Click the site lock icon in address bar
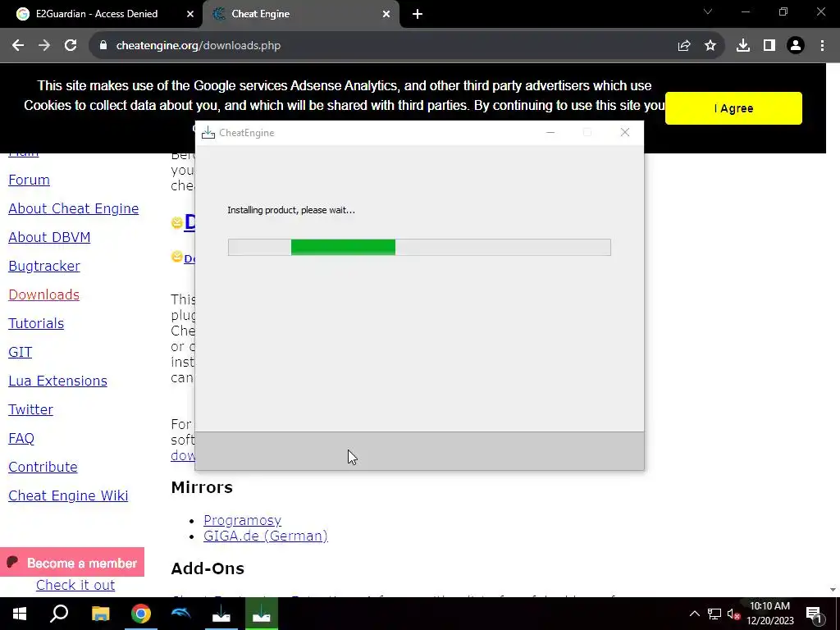Screen dimensions: 840x630 pos(103,46)
